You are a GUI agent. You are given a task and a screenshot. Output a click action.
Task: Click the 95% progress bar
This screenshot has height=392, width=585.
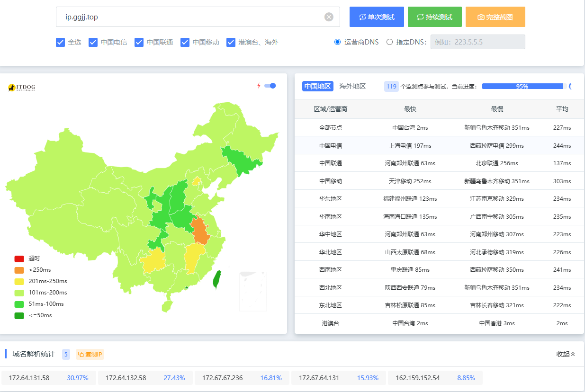(x=522, y=86)
